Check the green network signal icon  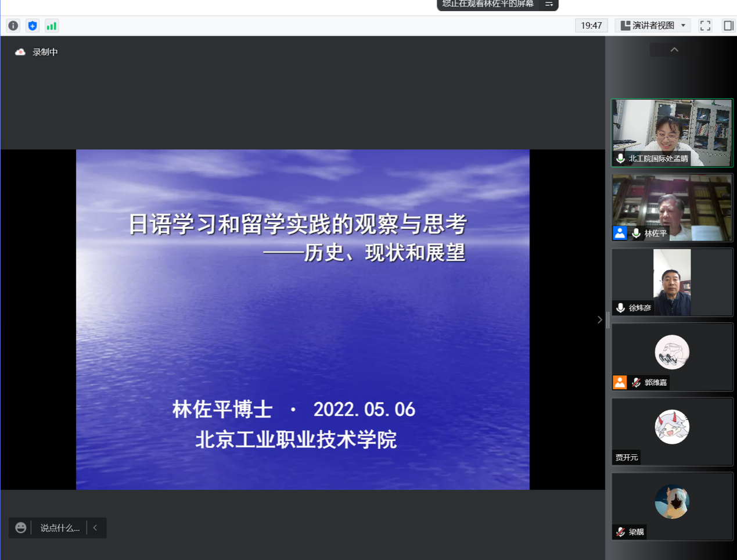click(x=52, y=26)
